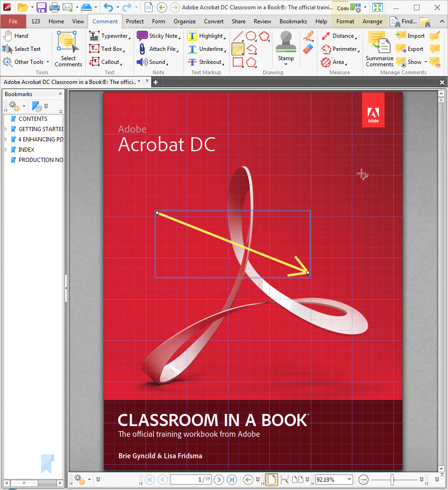Select the Line drawing tool

tap(238, 36)
